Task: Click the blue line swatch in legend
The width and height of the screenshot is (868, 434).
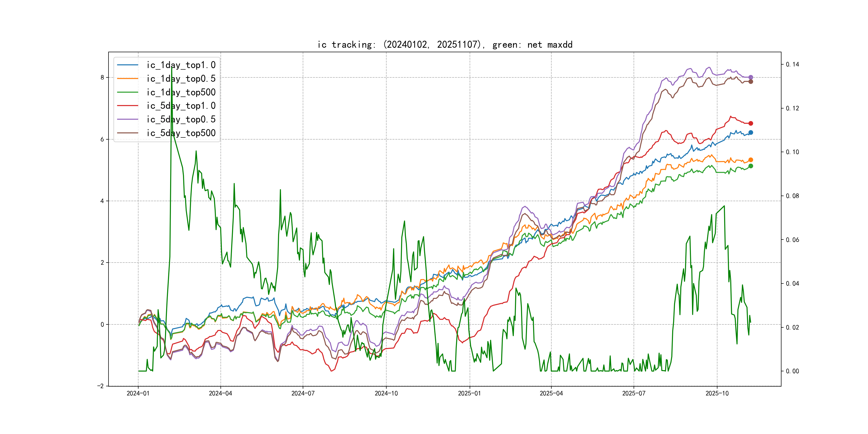Action: tap(127, 65)
